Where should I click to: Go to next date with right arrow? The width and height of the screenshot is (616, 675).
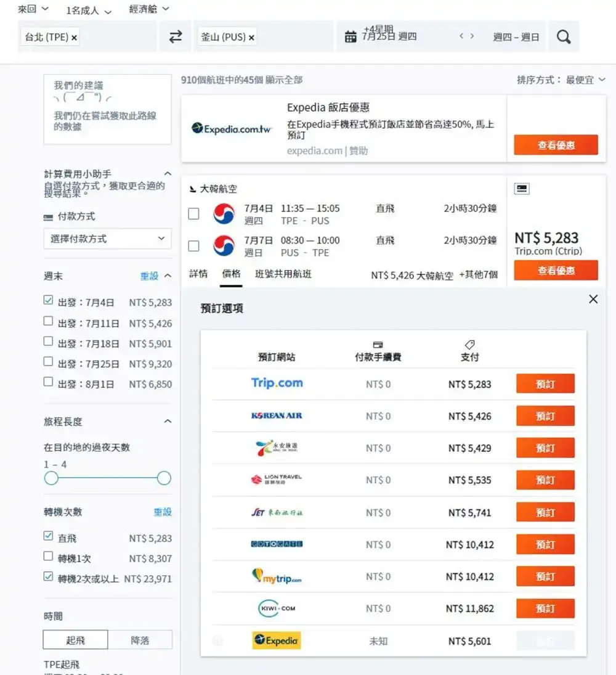[472, 36]
